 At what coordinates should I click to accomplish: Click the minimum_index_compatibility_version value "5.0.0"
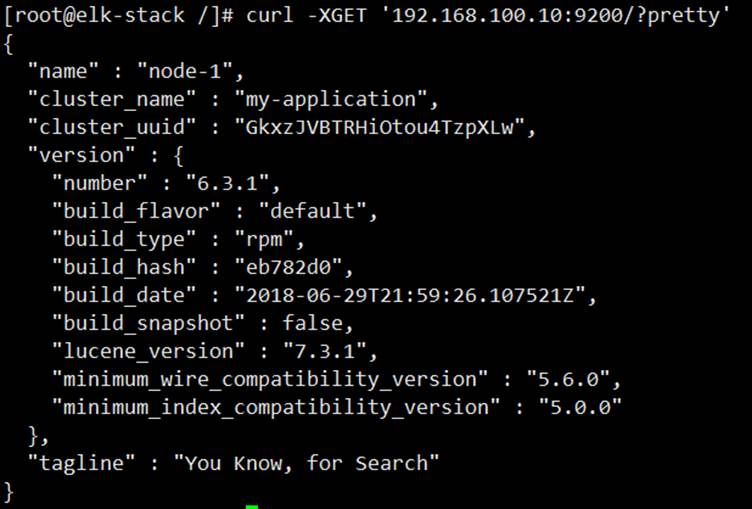pyautogui.click(x=580, y=407)
